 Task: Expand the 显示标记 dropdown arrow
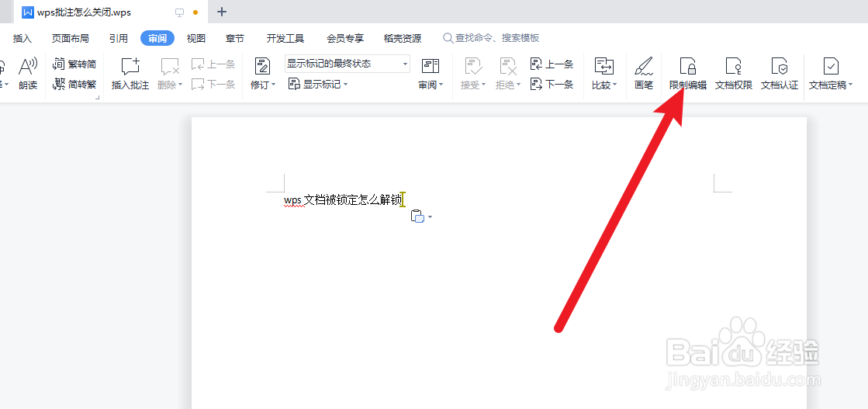coord(345,85)
